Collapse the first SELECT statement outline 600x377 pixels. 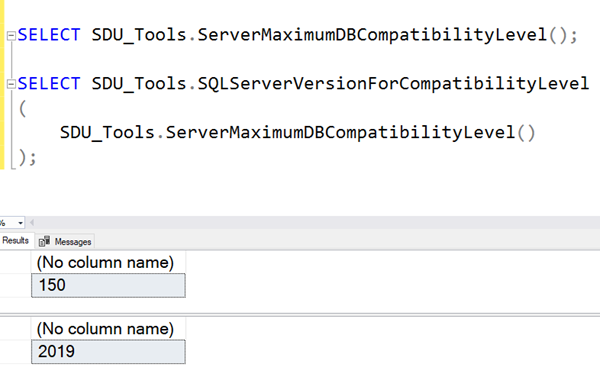[x=11, y=36]
